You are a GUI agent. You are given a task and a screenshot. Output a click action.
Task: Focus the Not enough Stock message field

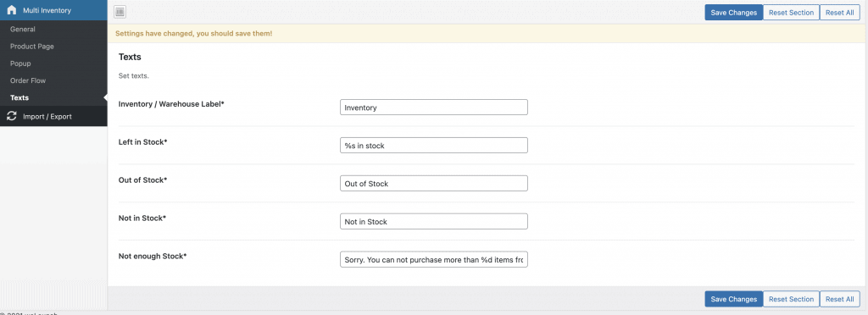[433, 259]
